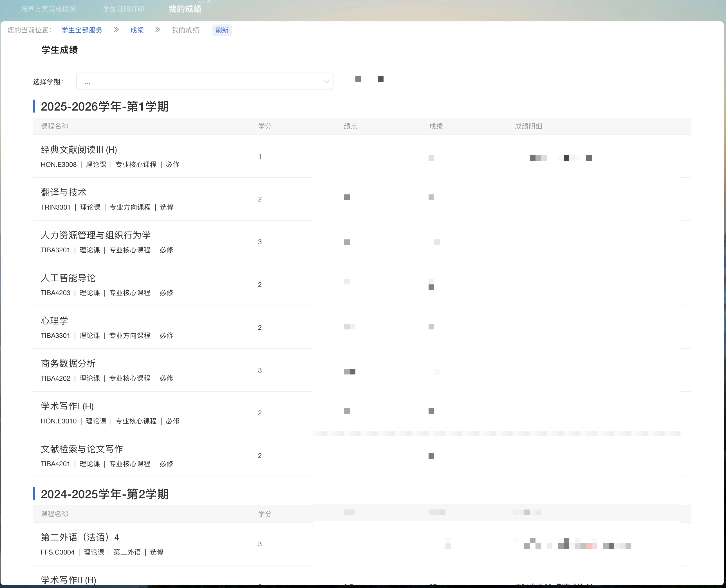726x588 pixels.
Task: Expand semester options by clicking the combo box
Action: pyautogui.click(x=205, y=81)
